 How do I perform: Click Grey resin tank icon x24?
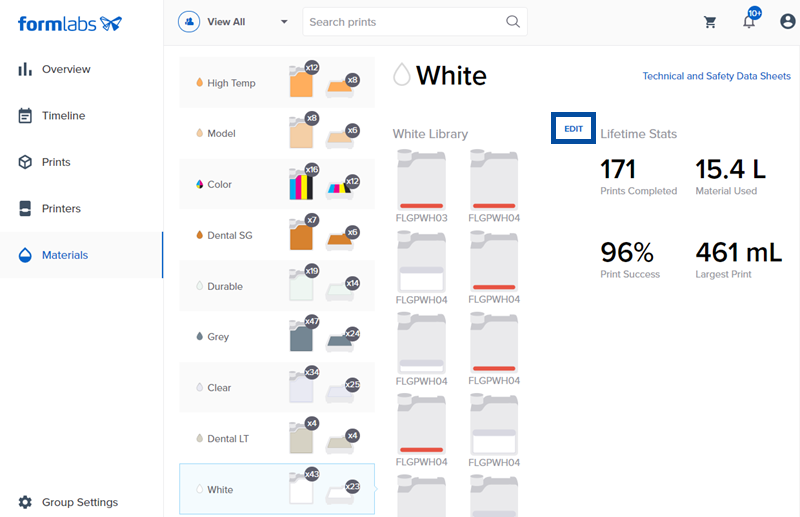(x=340, y=341)
